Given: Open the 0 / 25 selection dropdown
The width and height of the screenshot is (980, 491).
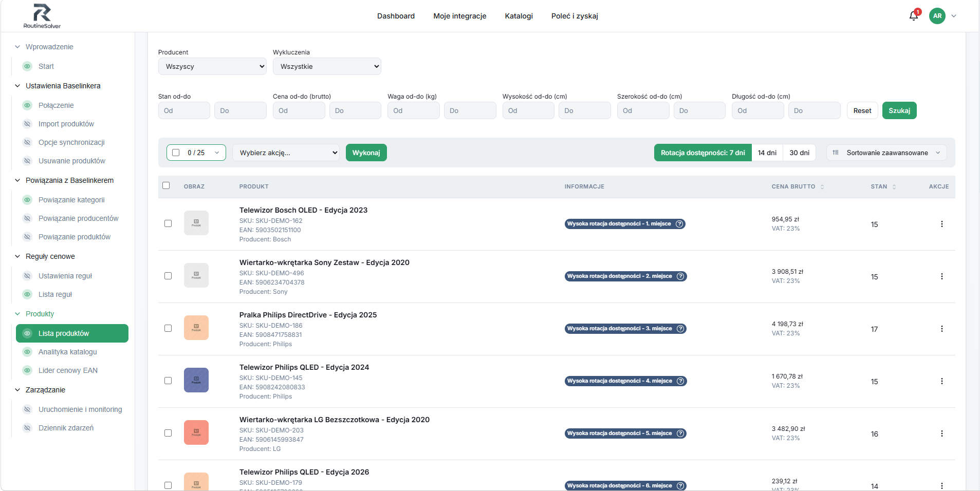Looking at the screenshot, I should tap(196, 153).
